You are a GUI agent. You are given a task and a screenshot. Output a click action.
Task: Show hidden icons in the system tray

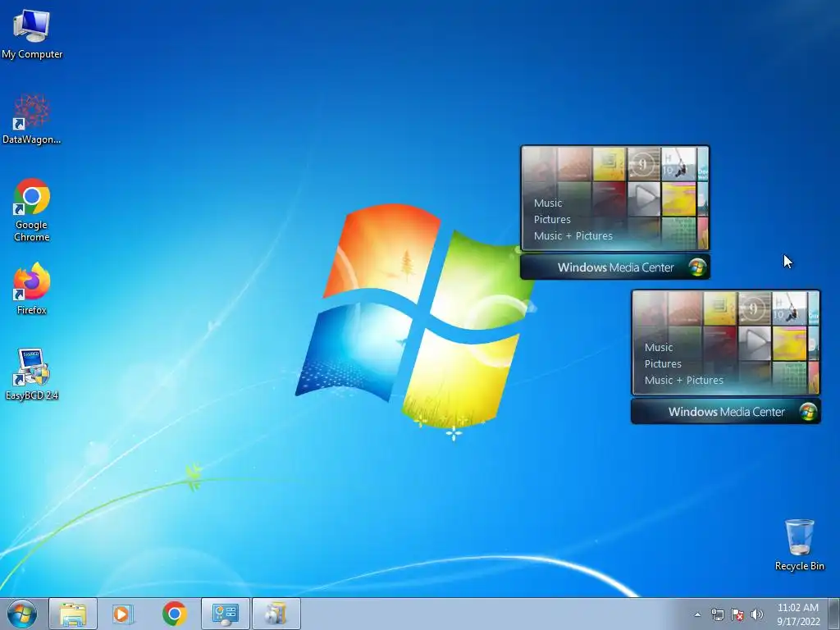click(x=697, y=614)
